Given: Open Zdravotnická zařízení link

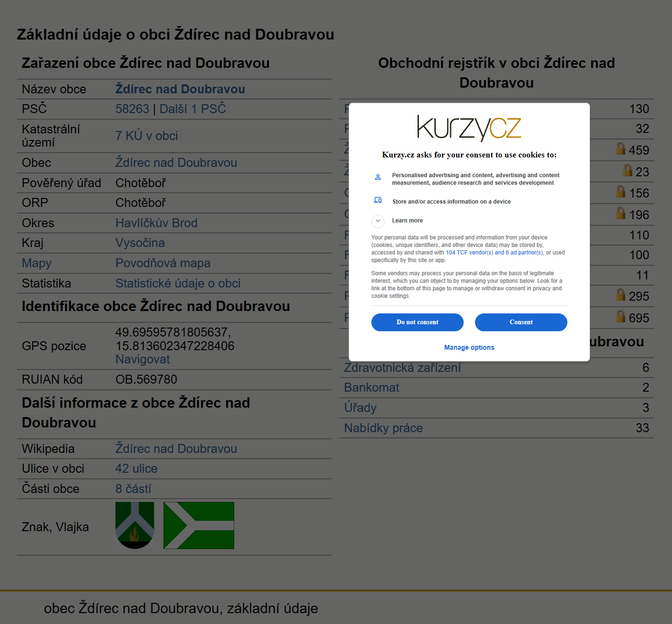Looking at the screenshot, I should click(402, 368).
